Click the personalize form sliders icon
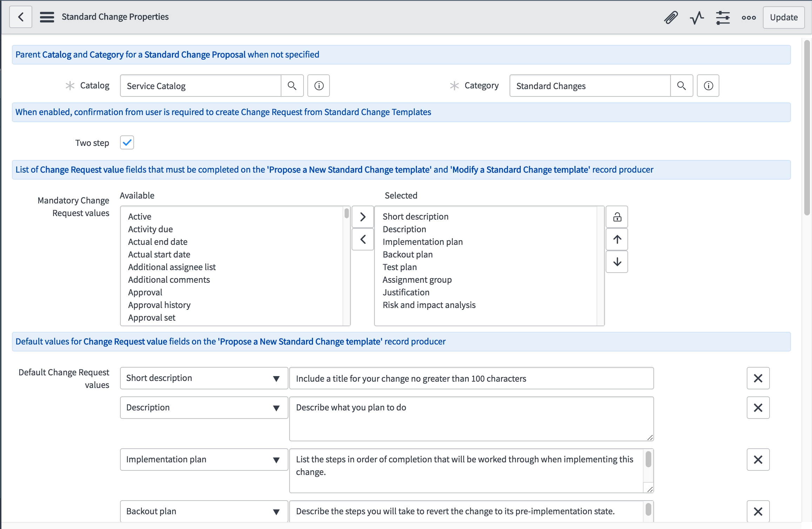The image size is (812, 529). point(723,17)
